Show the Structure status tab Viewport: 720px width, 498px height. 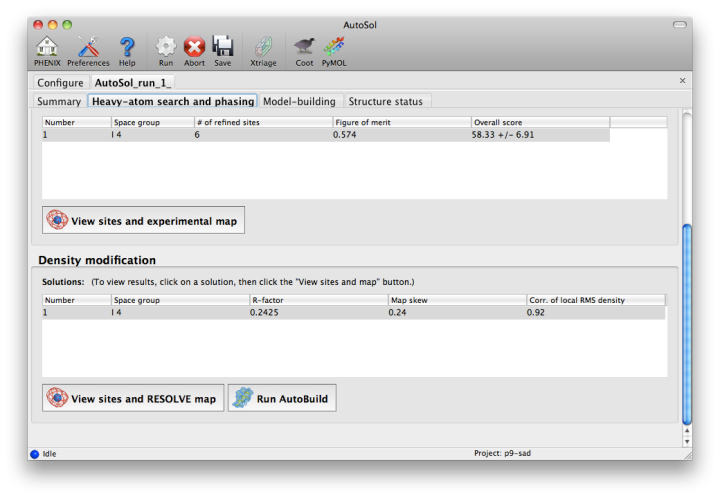point(386,101)
